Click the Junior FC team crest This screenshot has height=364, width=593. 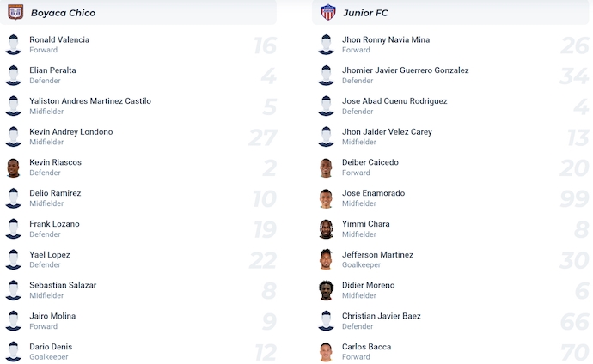[x=328, y=12]
